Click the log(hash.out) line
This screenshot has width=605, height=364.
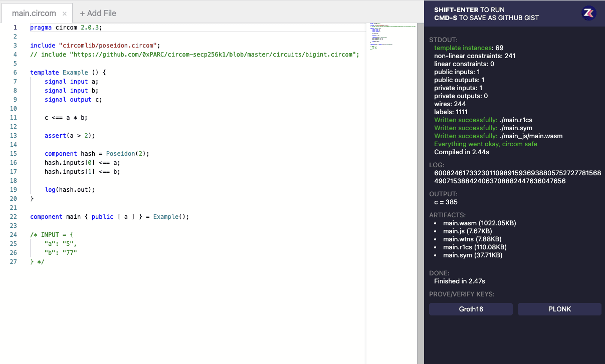pyautogui.click(x=70, y=190)
